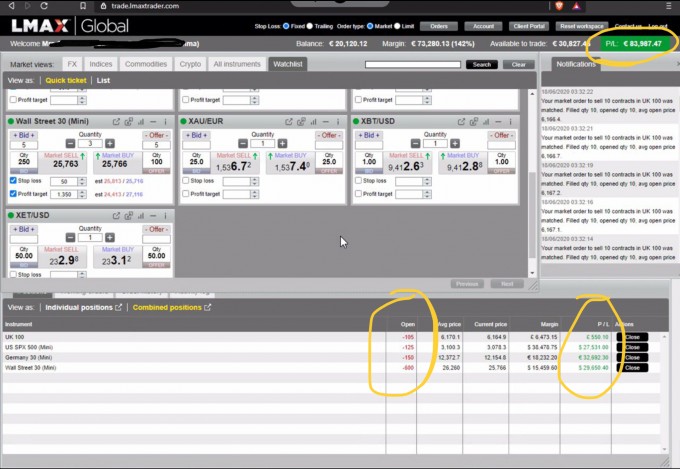Open the Brave shields icon

[559, 6]
